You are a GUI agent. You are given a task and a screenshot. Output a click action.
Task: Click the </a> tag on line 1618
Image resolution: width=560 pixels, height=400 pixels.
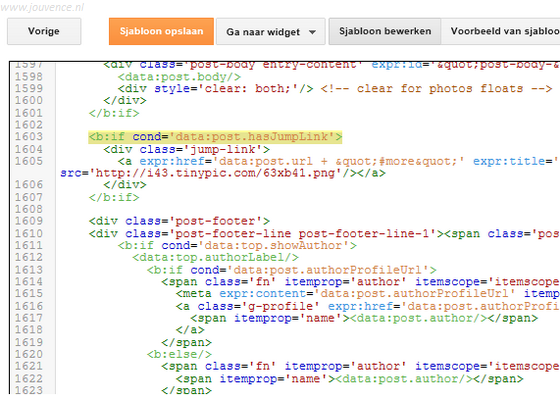[190, 330]
